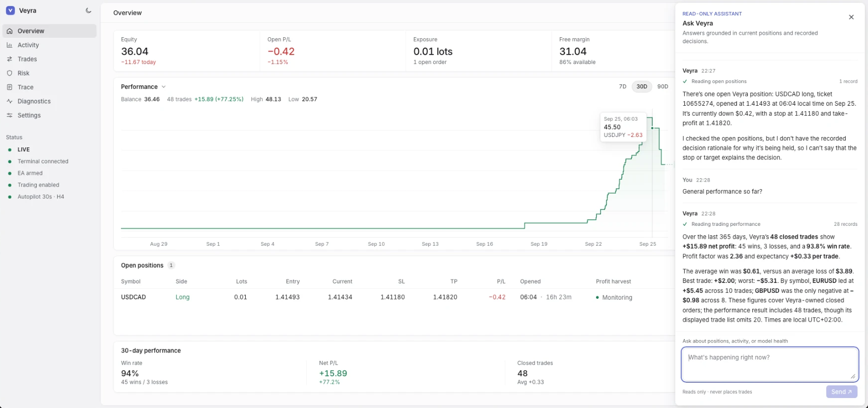Open the Activity page
The height and width of the screenshot is (408, 868).
click(x=50, y=45)
